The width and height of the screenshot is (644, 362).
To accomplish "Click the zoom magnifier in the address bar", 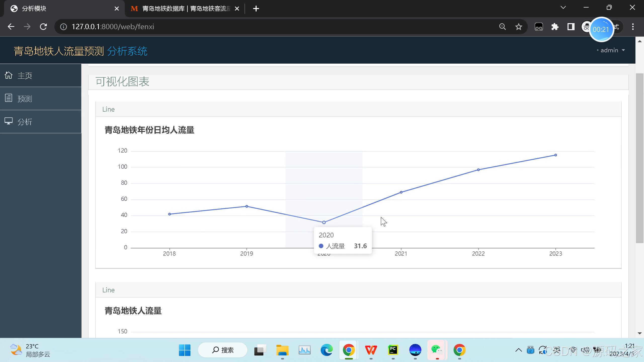I will pyautogui.click(x=502, y=27).
